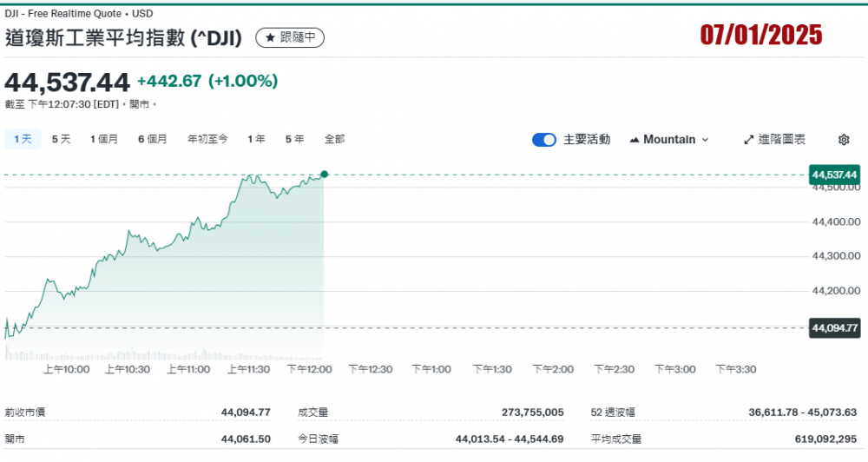Switch to the 6個月 range
Image resolution: width=868 pixels, height=462 pixels.
(x=152, y=139)
